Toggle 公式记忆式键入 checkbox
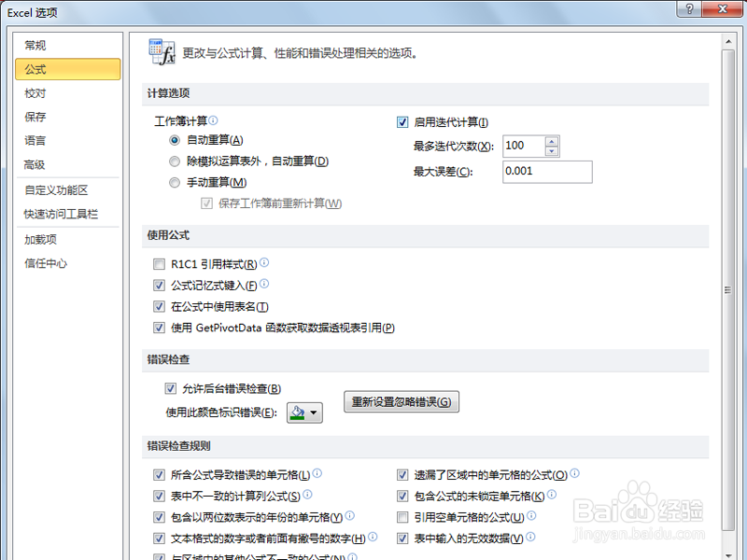The height and width of the screenshot is (560, 747). click(159, 286)
